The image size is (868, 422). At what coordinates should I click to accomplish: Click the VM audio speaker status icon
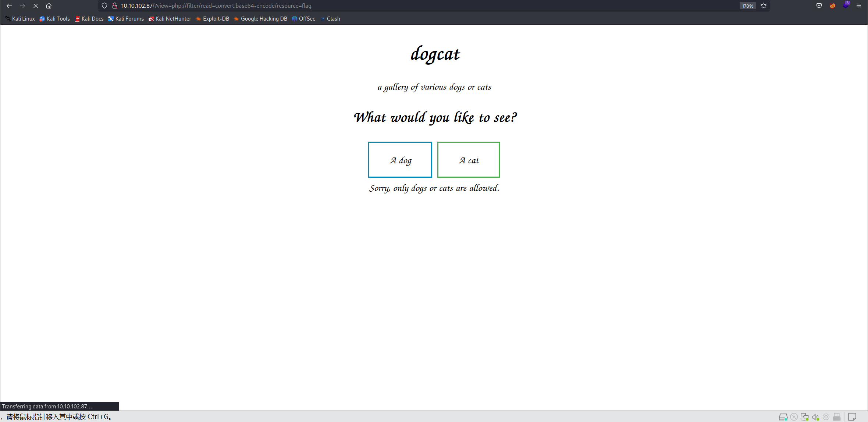coord(815,417)
